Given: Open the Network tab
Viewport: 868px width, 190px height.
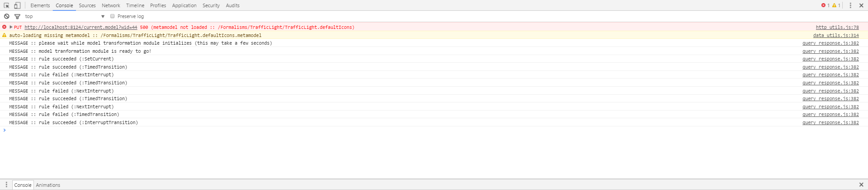Looking at the screenshot, I should pos(111,5).
